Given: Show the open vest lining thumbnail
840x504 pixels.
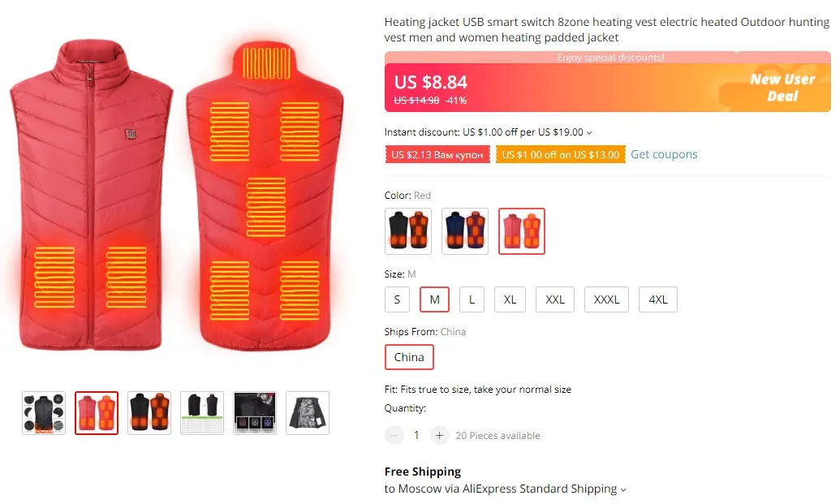Looking at the screenshot, I should point(308,413).
